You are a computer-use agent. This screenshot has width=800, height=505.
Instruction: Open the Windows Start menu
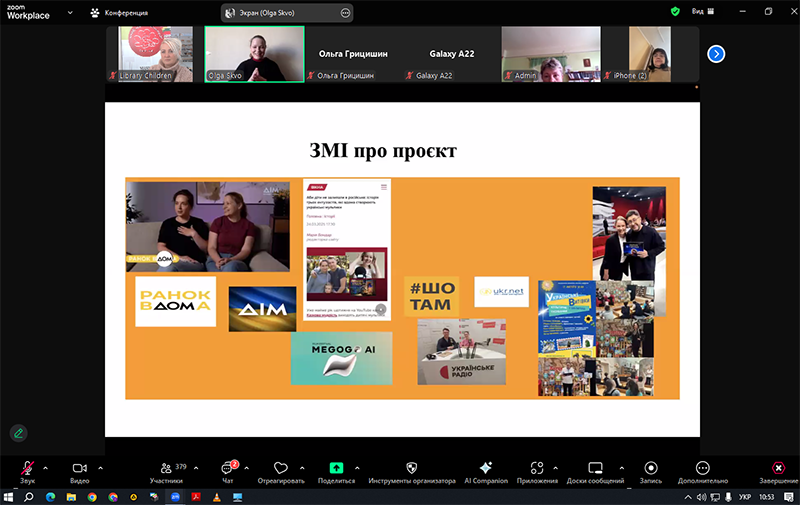click(x=8, y=497)
